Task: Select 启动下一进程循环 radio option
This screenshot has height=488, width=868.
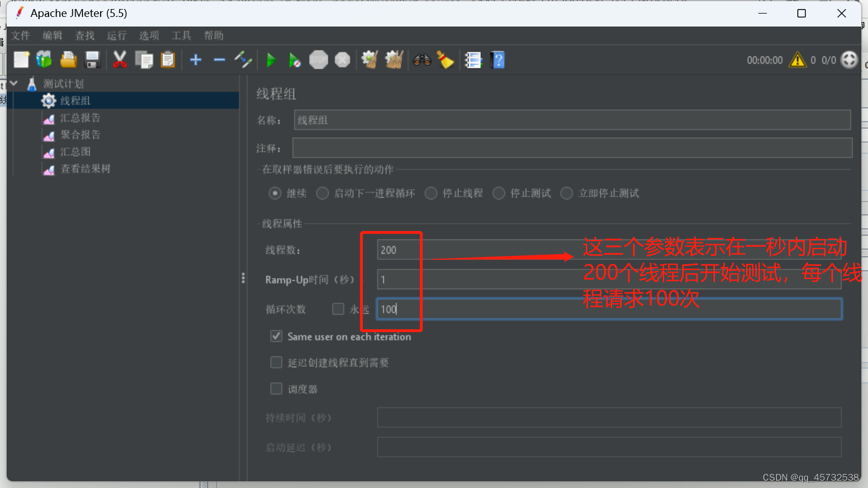Action: (x=322, y=193)
